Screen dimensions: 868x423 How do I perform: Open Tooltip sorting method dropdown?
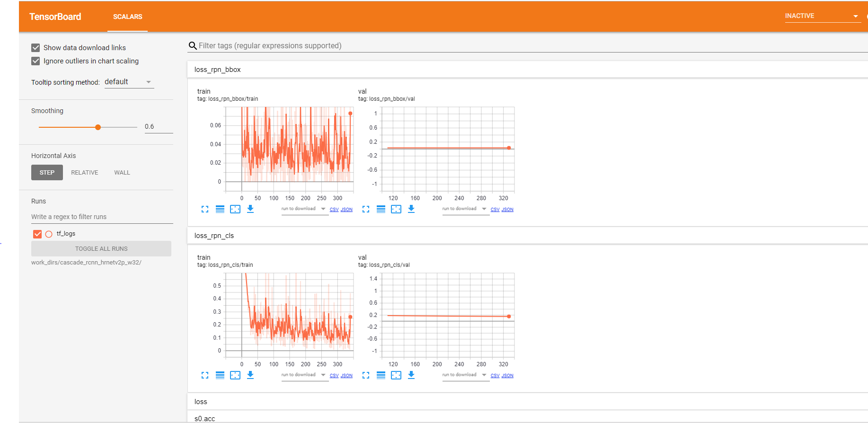coord(129,82)
